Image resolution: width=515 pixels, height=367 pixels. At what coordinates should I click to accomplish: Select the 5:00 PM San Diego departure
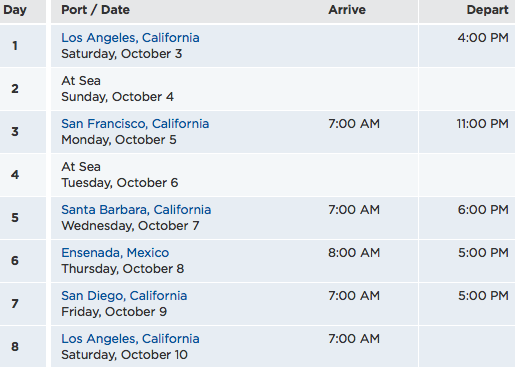pyautogui.click(x=483, y=296)
